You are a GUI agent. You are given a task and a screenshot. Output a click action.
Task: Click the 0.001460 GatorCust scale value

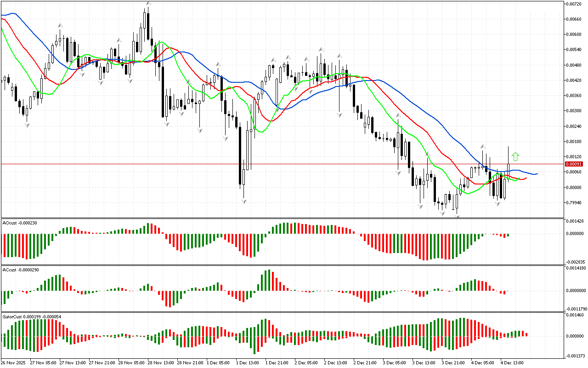click(x=575, y=316)
